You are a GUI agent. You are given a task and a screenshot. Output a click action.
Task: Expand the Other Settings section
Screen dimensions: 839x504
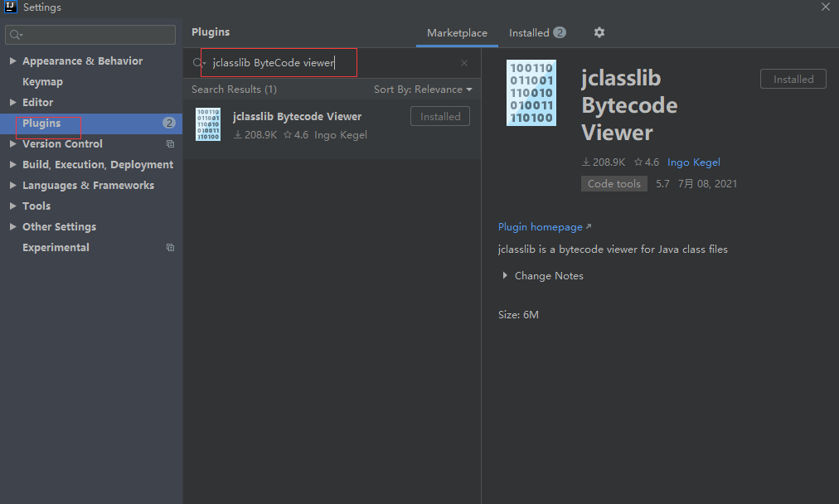pyautogui.click(x=12, y=227)
